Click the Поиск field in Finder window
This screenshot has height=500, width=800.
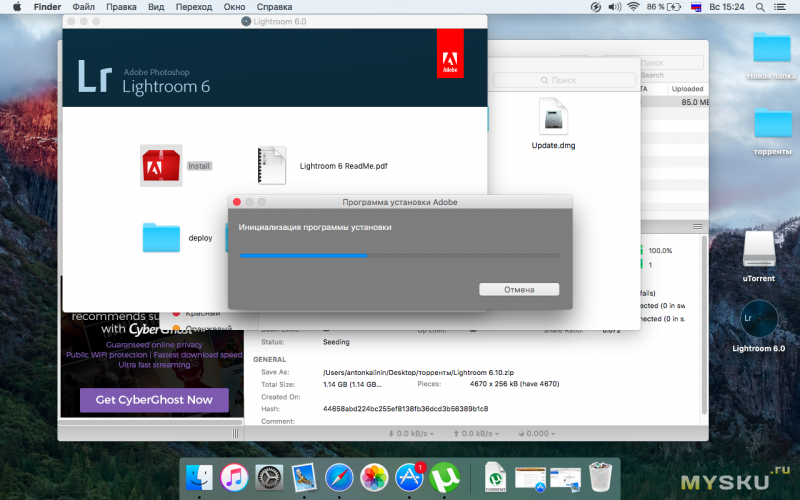[x=564, y=80]
